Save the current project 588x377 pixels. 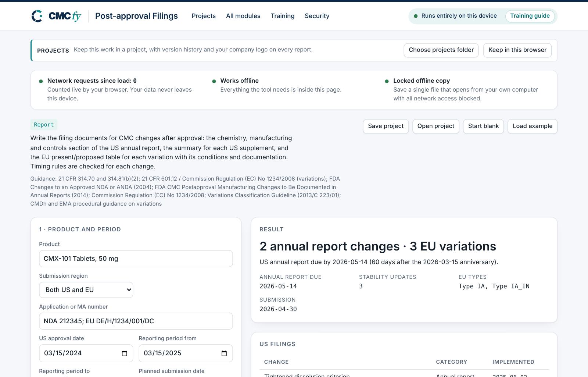click(x=386, y=126)
